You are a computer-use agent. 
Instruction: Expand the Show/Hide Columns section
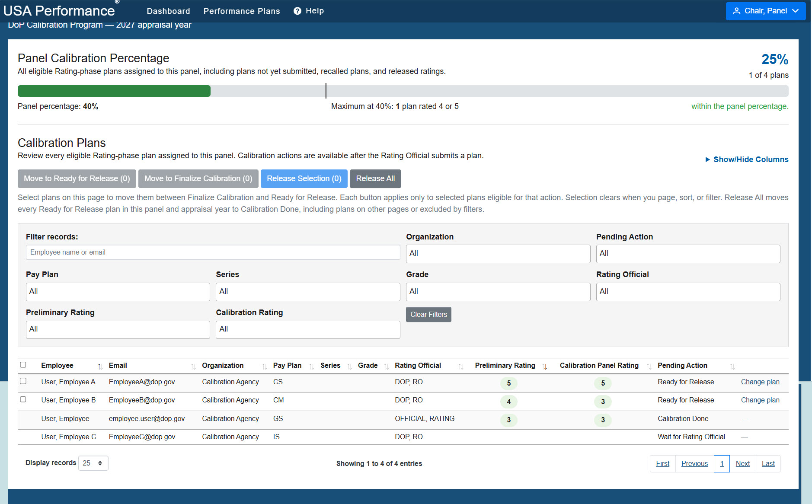point(747,159)
